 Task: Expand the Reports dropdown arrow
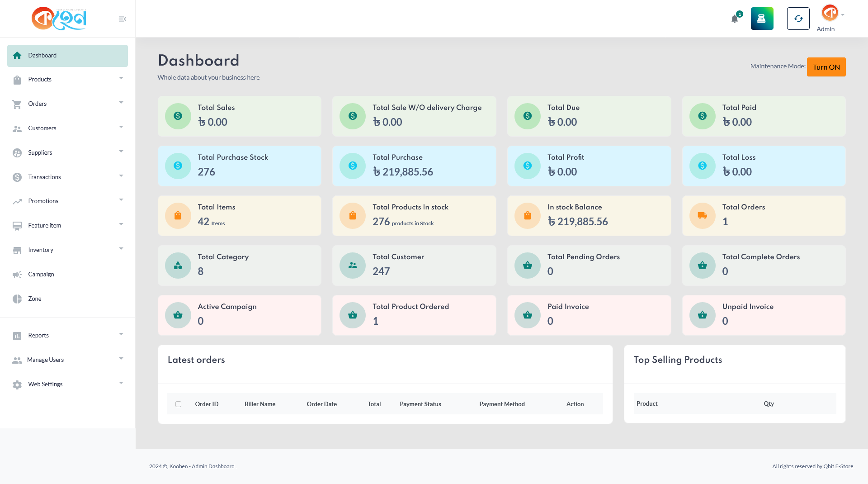point(121,335)
